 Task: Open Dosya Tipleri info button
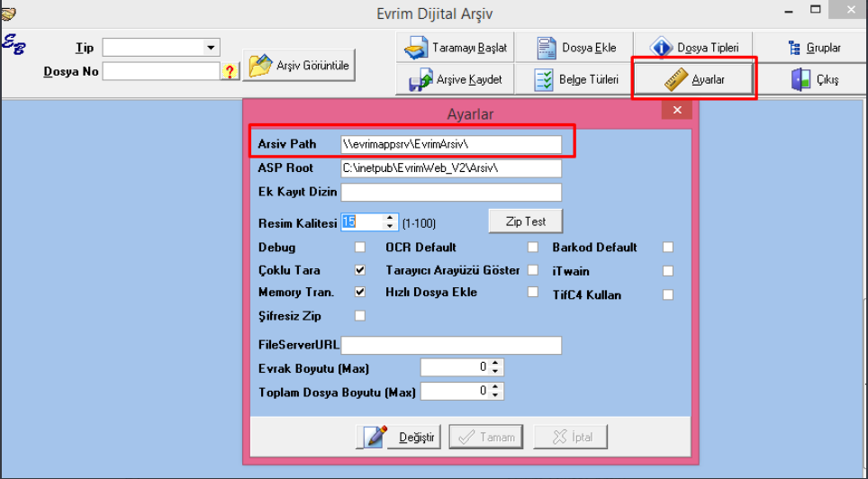click(x=694, y=47)
